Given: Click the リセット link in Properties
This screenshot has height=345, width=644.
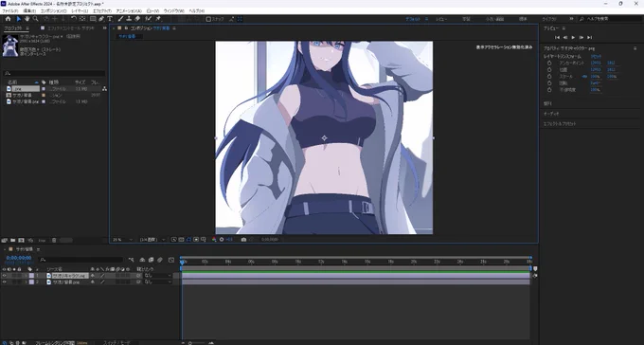Looking at the screenshot, I should (x=596, y=56).
